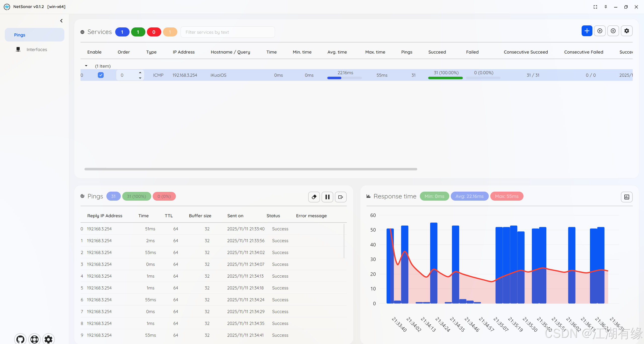This screenshot has width=644, height=344.
Task: Toggle pin window on top
Action: (606, 7)
